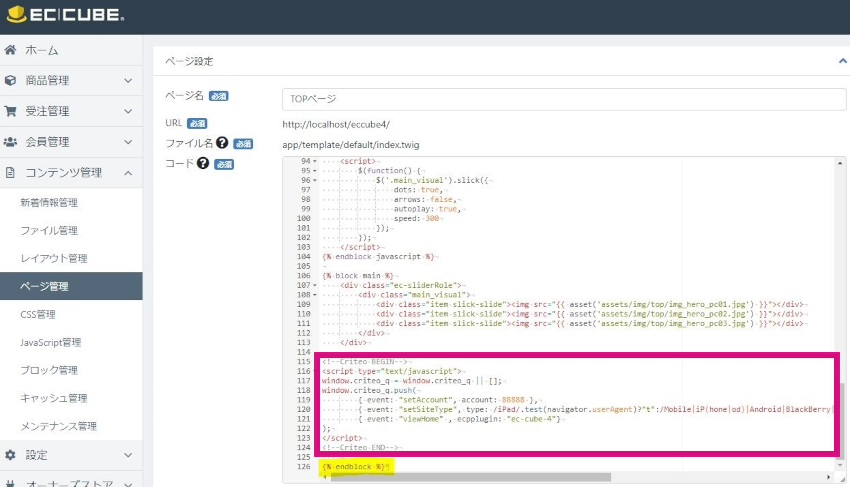Click help icon beside ファイル名
The width and height of the screenshot is (850, 487).
(222, 142)
